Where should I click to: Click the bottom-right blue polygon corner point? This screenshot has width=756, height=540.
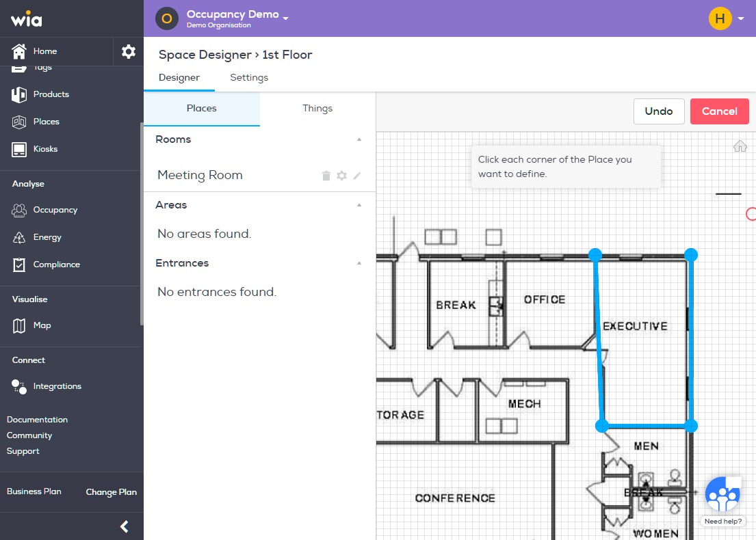point(691,426)
